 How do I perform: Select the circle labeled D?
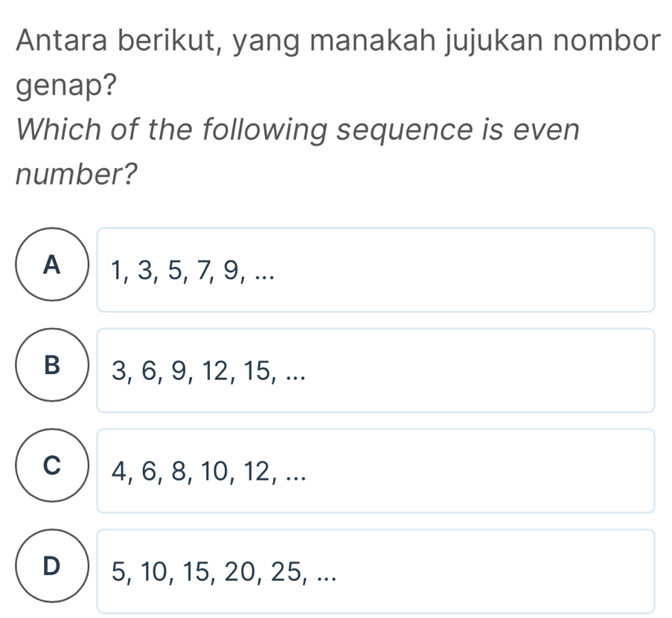(51, 567)
